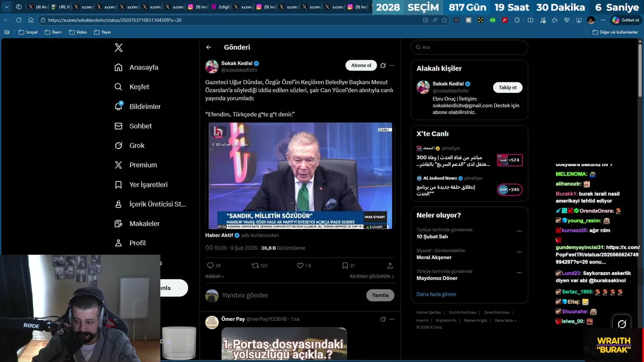
Task: Add page to favorites with star icon
Action: pos(444,20)
